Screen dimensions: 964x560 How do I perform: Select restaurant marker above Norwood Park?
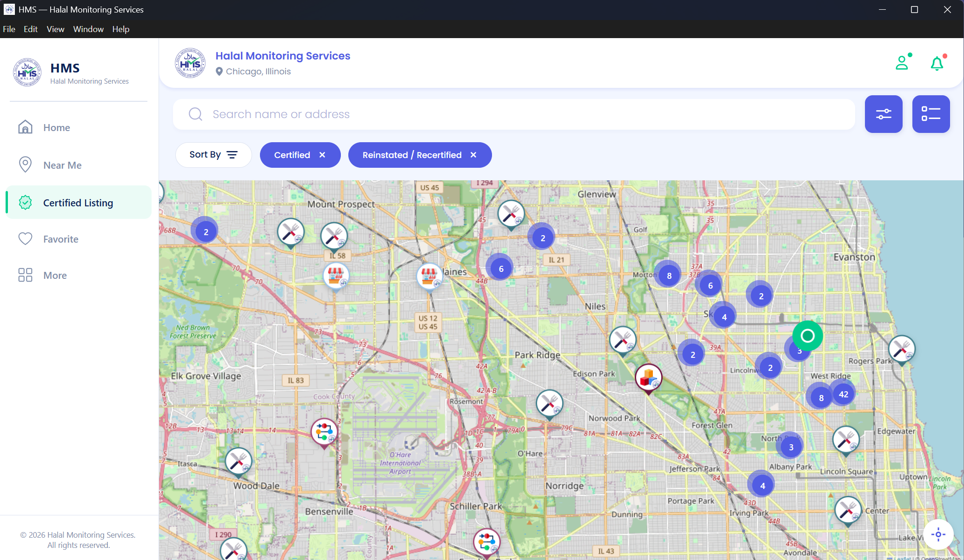pos(549,404)
